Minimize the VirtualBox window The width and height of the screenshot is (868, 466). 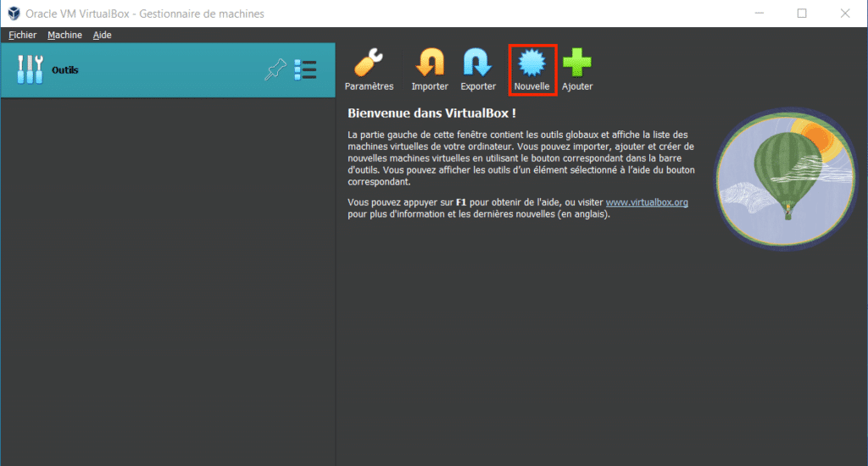[759, 14]
